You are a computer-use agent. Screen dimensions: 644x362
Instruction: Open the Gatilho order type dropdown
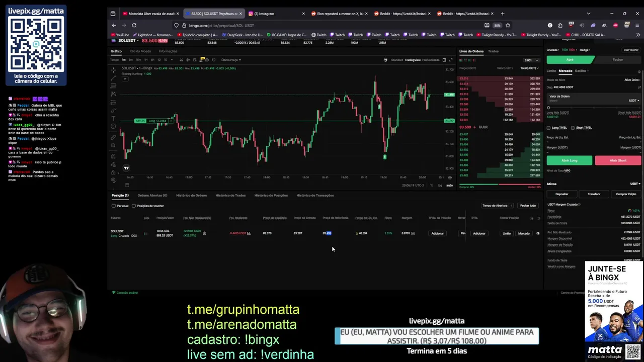[582, 71]
